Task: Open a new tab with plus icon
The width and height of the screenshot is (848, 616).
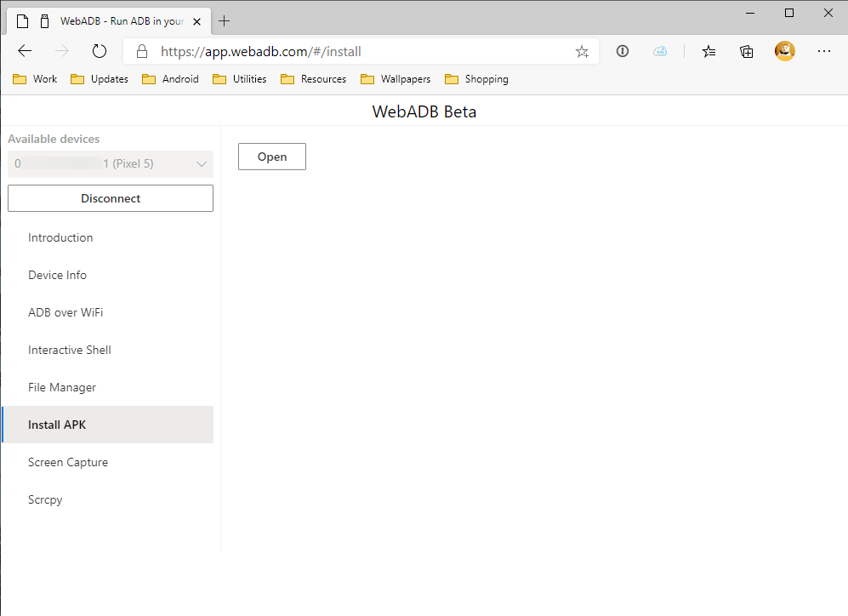Action: (224, 21)
